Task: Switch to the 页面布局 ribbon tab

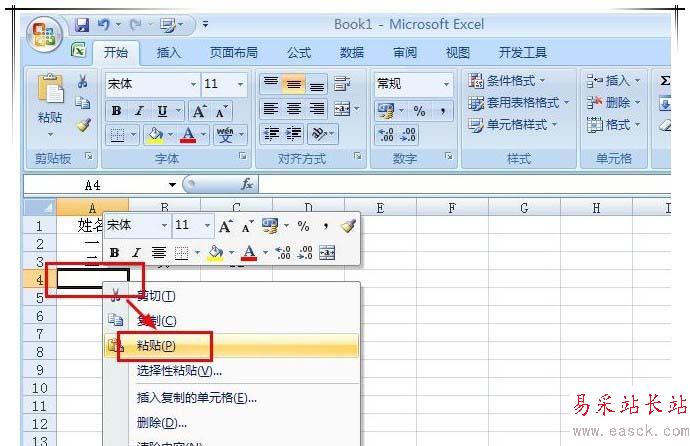Action: coord(234,53)
